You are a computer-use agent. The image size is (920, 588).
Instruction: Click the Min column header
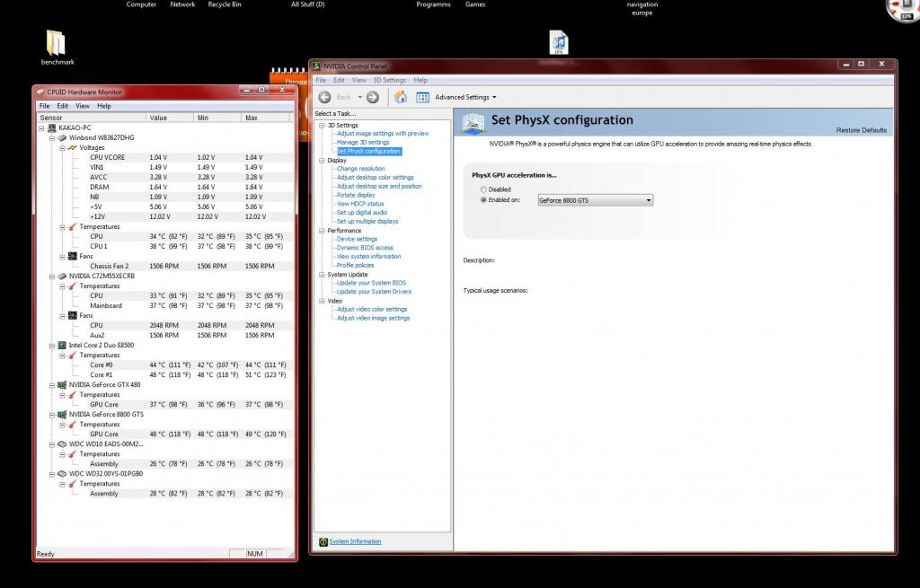[x=217, y=118]
